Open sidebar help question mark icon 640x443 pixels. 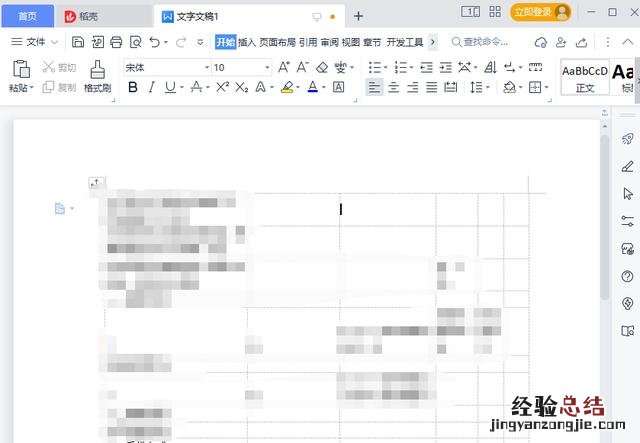coord(627,276)
